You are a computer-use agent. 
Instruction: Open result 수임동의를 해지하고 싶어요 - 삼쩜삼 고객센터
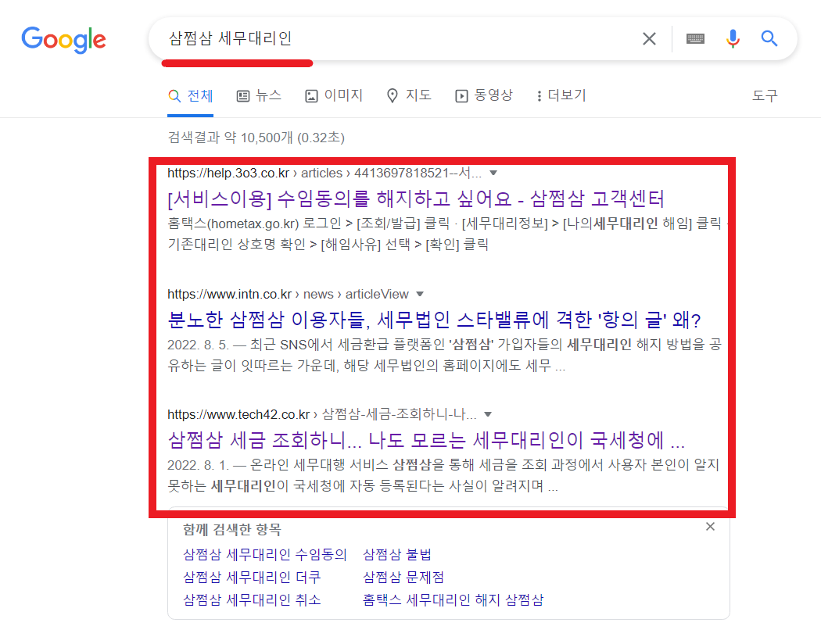click(x=416, y=199)
